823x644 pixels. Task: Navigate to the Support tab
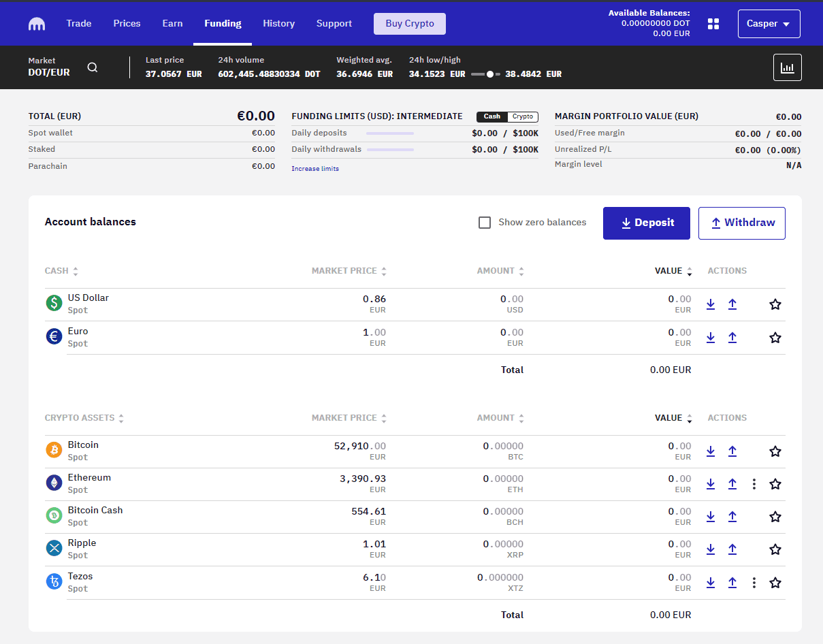point(334,23)
